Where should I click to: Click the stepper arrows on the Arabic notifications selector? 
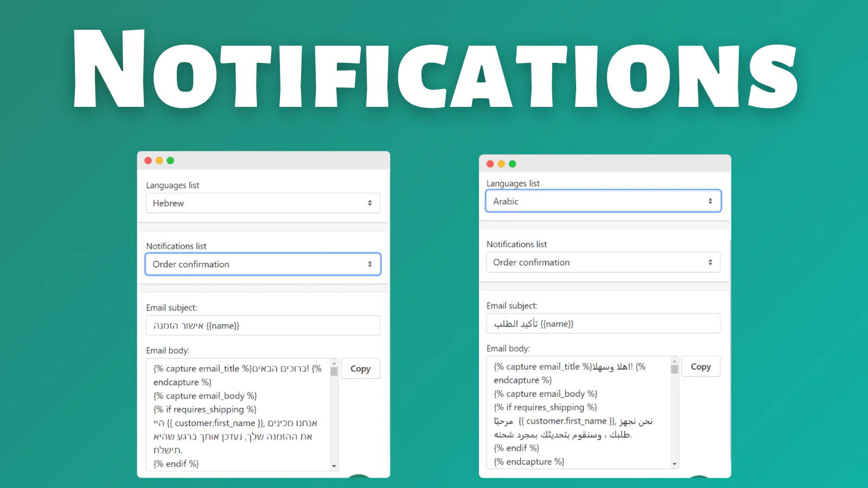(711, 262)
